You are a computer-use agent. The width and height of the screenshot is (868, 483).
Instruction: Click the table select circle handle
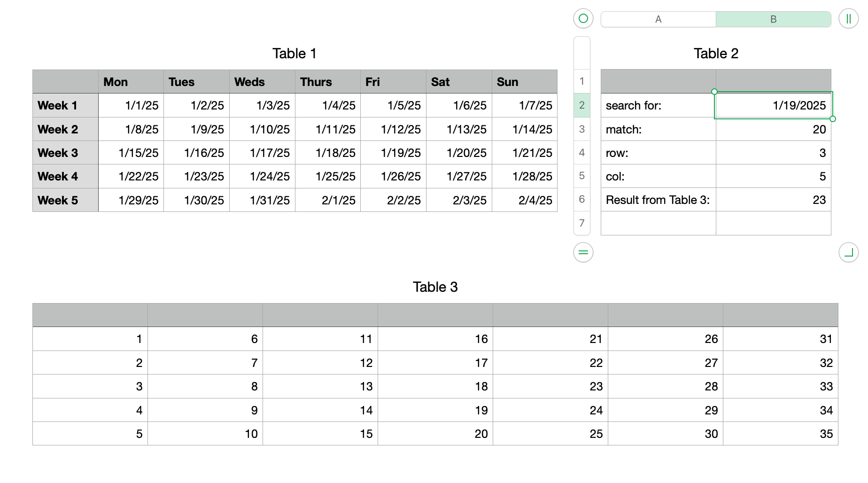(x=583, y=19)
